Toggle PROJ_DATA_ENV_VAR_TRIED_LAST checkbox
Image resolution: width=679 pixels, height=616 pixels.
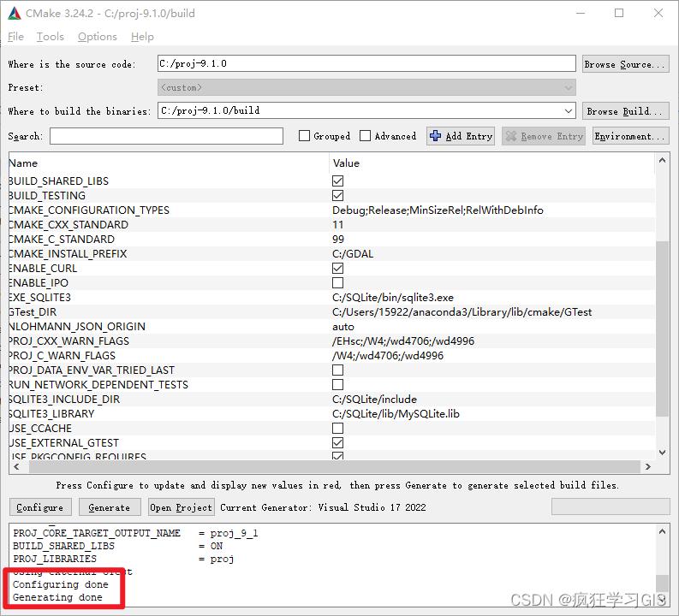pyautogui.click(x=337, y=370)
